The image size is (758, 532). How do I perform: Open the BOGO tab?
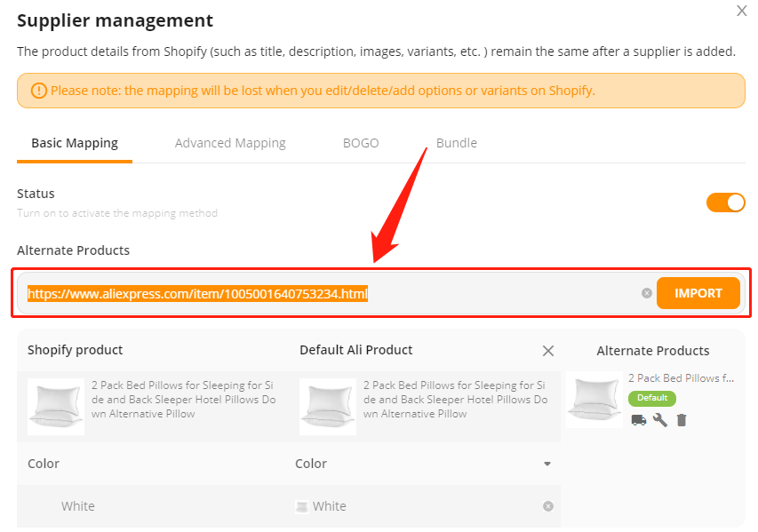(x=361, y=143)
